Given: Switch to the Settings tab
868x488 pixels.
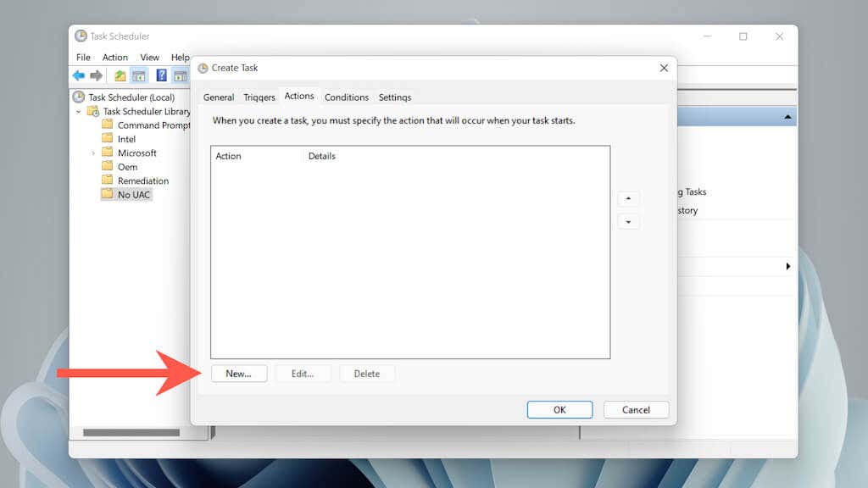Looking at the screenshot, I should point(394,97).
